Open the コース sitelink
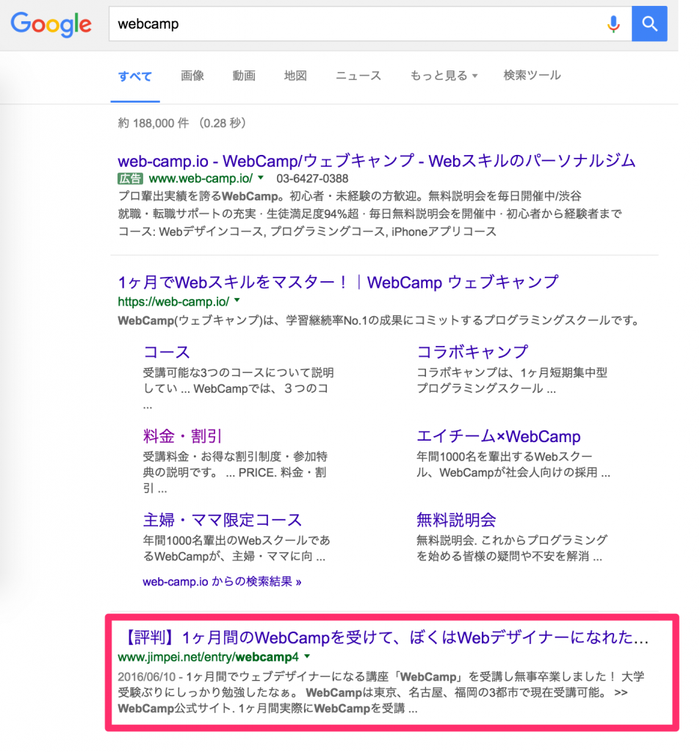 click(167, 352)
